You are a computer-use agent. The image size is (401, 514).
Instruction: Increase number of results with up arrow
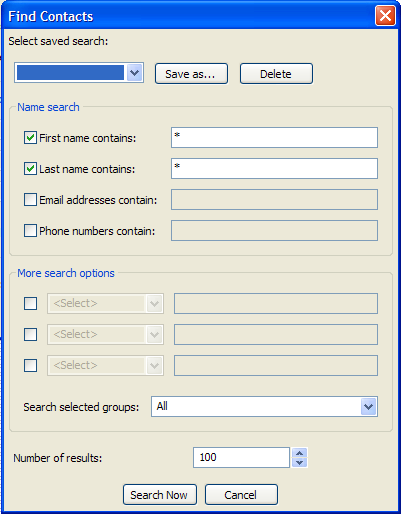[300, 453]
